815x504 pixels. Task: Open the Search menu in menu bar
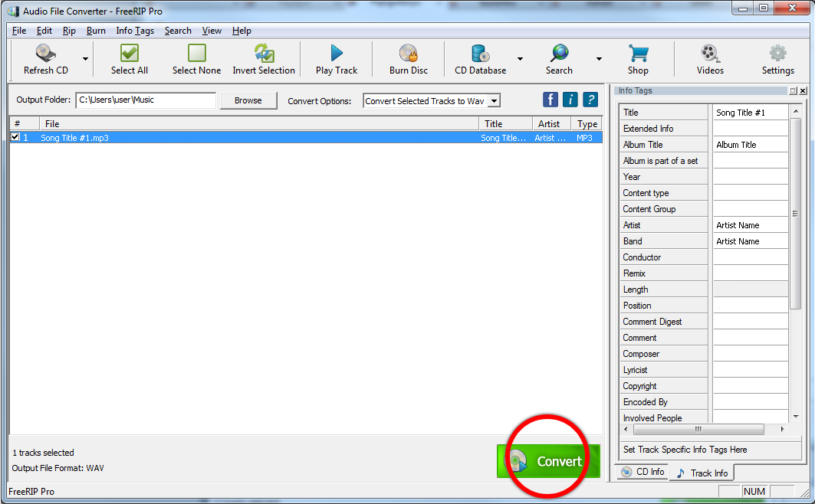pos(178,31)
